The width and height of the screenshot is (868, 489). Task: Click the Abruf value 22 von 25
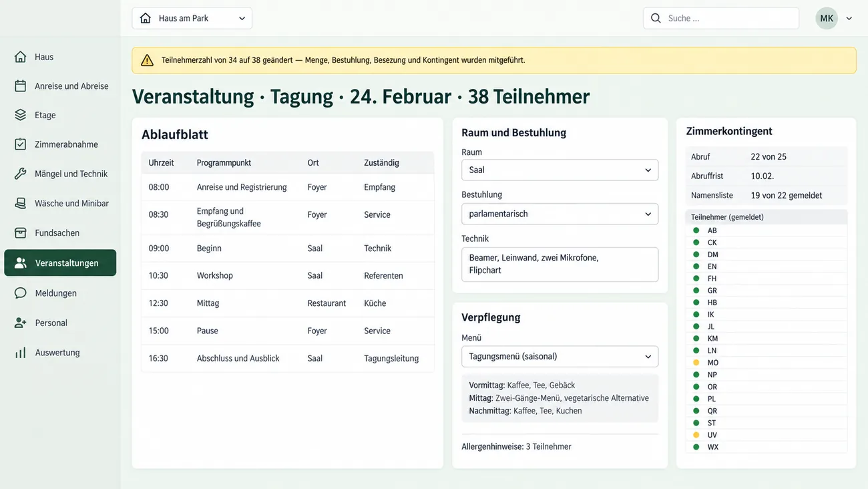coord(769,156)
